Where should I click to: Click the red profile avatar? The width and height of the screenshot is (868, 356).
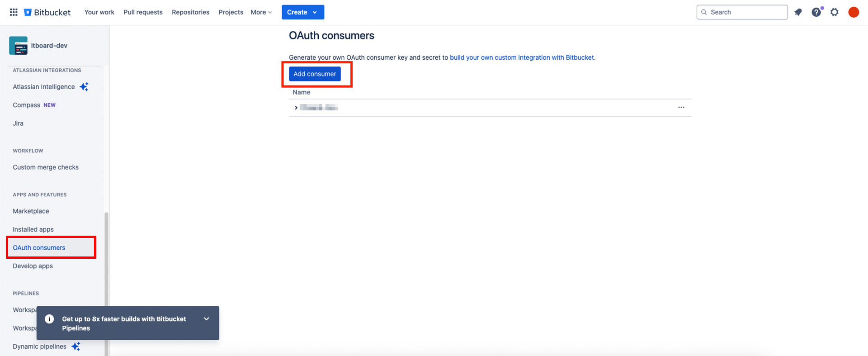coord(854,12)
